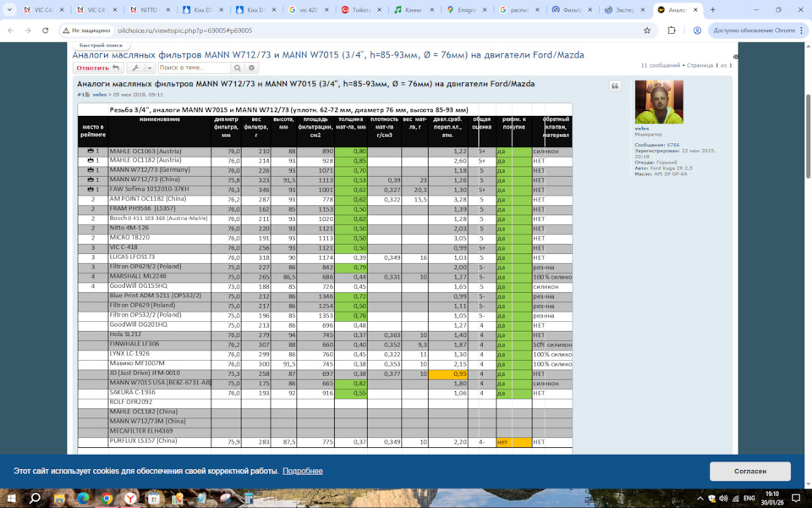Click the Доступно обновление Chrome button
The image size is (812, 508).
click(x=754, y=30)
